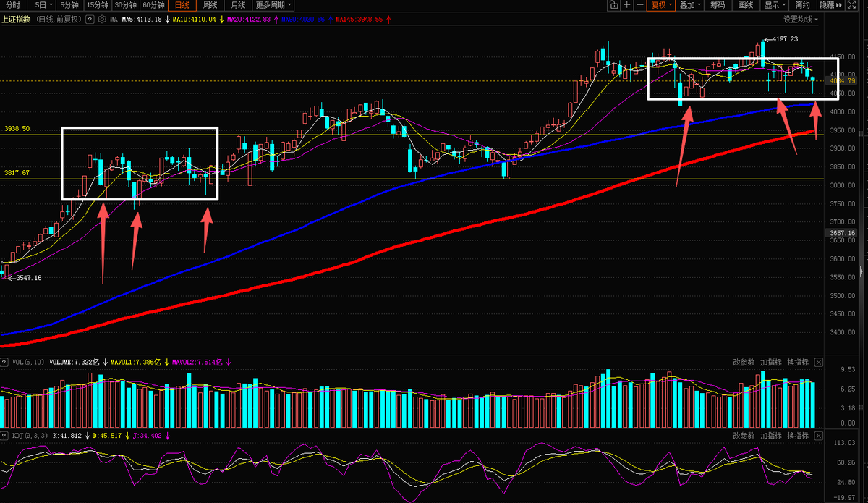
Task: Click the 筹码 chip distribution button
Action: click(717, 5)
